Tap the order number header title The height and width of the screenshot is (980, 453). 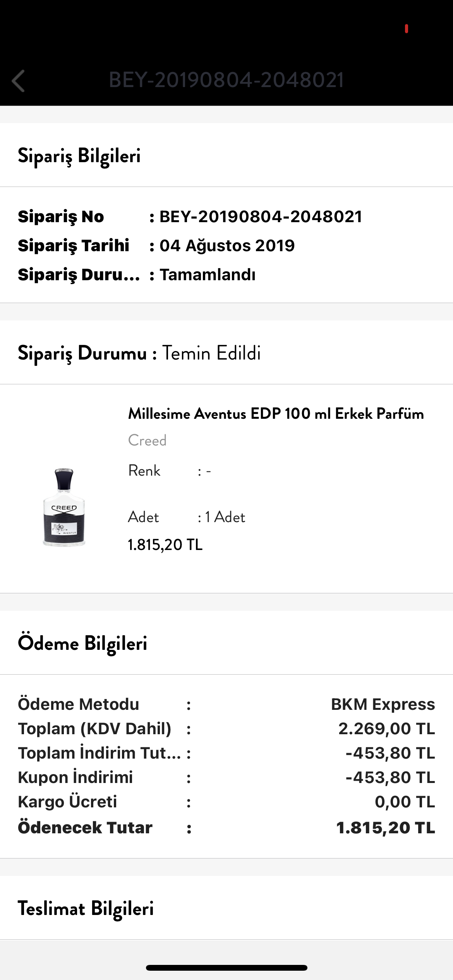[x=226, y=80]
